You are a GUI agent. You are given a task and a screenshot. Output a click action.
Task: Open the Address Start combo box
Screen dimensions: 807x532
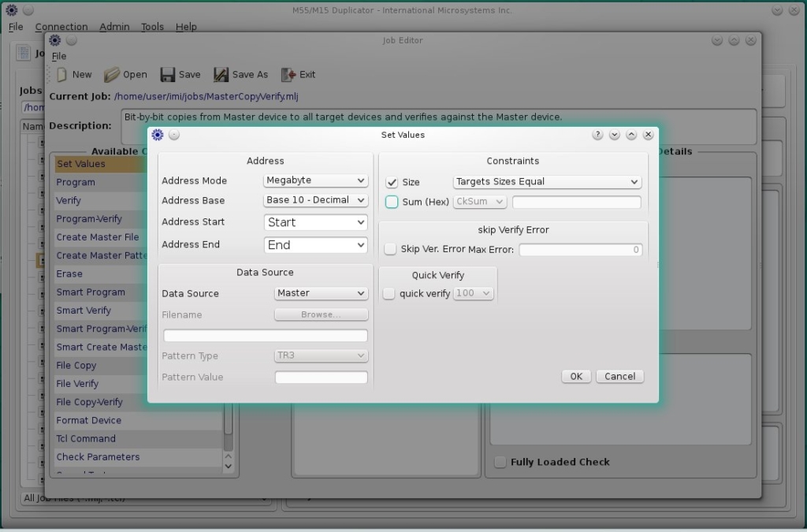click(315, 222)
